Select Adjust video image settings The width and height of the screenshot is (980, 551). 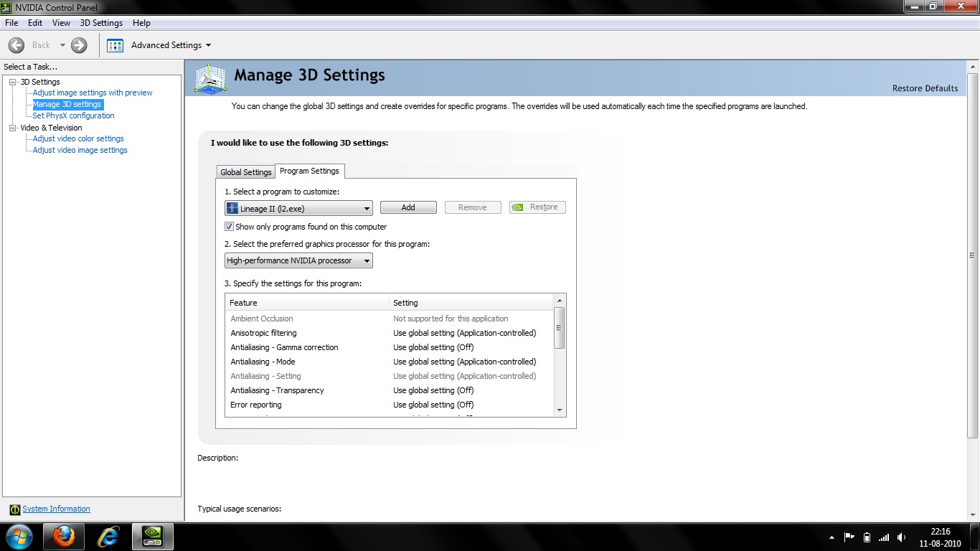point(80,150)
